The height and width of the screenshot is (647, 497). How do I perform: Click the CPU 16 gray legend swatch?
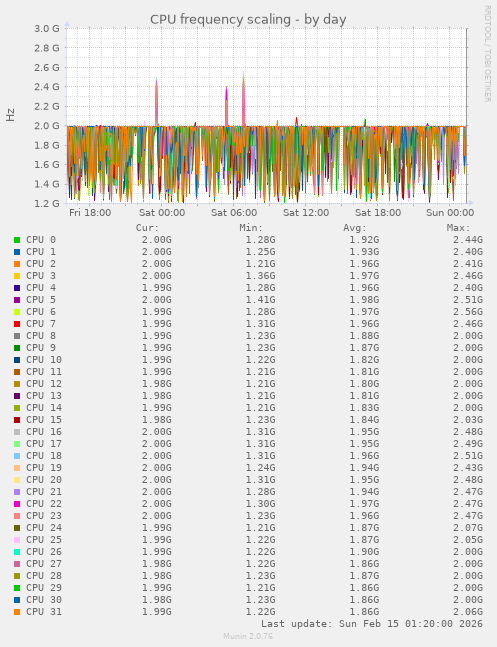(17, 432)
